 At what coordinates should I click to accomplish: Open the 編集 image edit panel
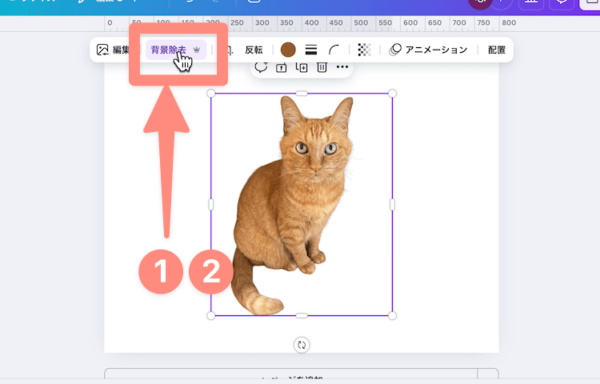(113, 50)
